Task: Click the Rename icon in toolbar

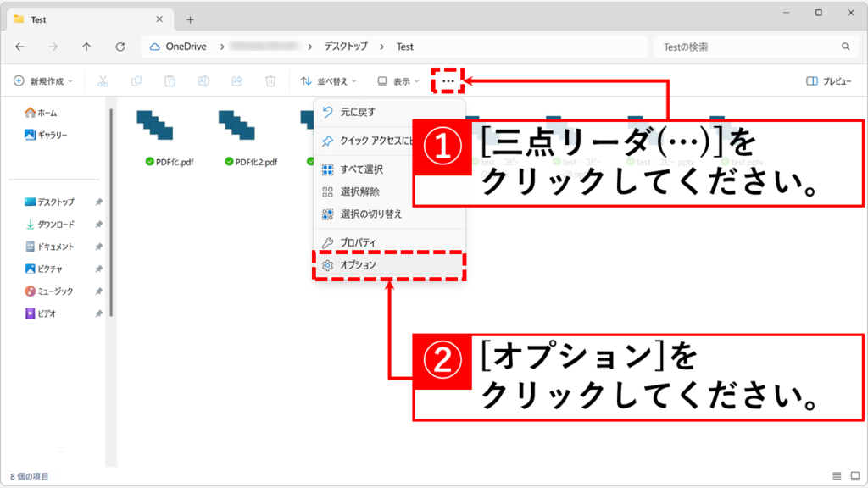Action: click(x=203, y=81)
